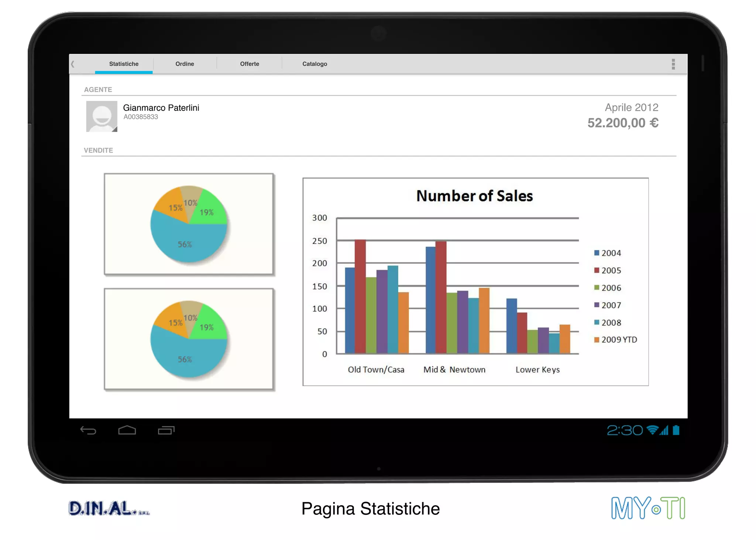Tap the Android home icon
This screenshot has width=756, height=540.
[x=127, y=430]
